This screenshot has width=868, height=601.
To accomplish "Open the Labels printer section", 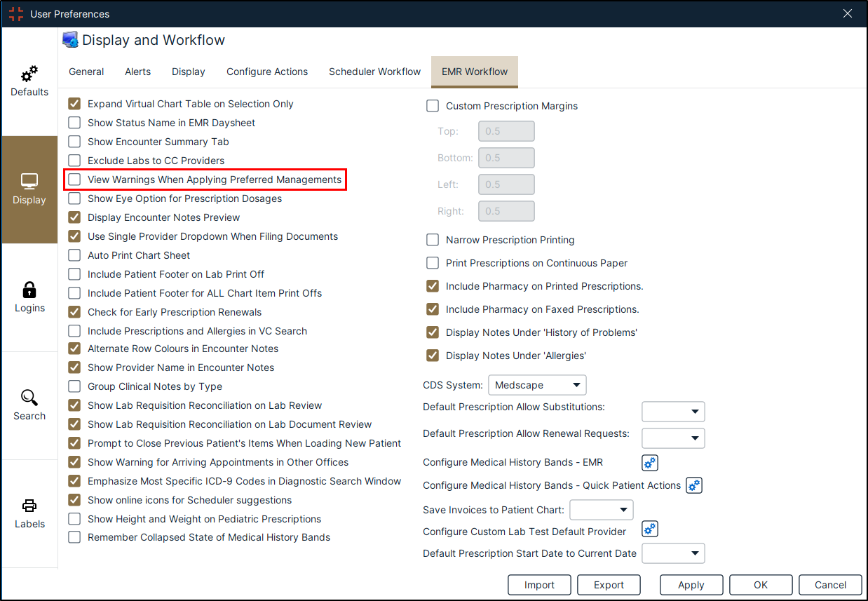I will pyautogui.click(x=29, y=513).
